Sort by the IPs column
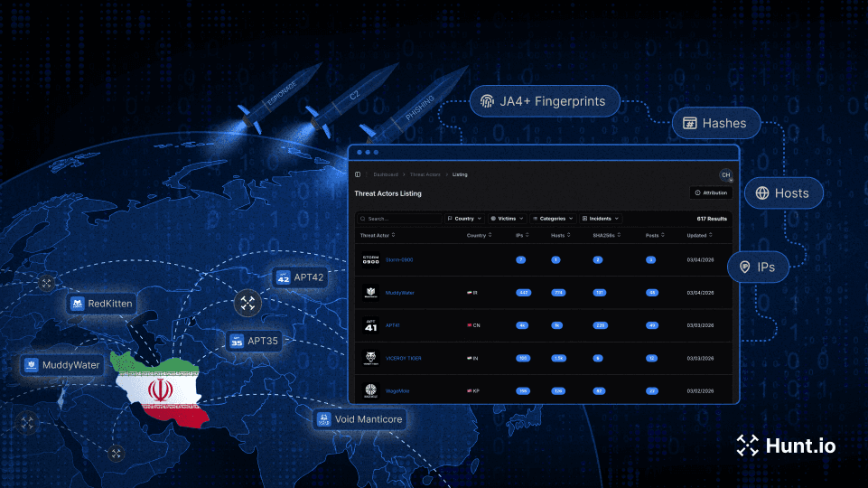 (x=522, y=235)
